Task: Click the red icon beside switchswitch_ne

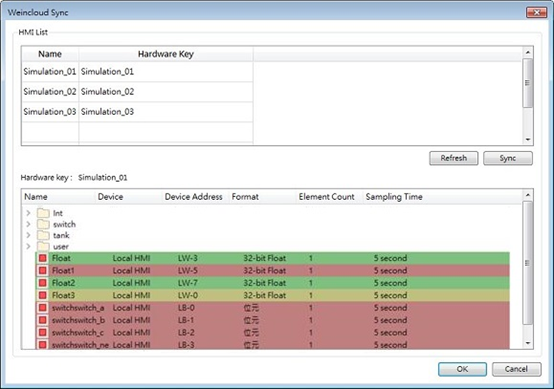Action: pos(43,344)
